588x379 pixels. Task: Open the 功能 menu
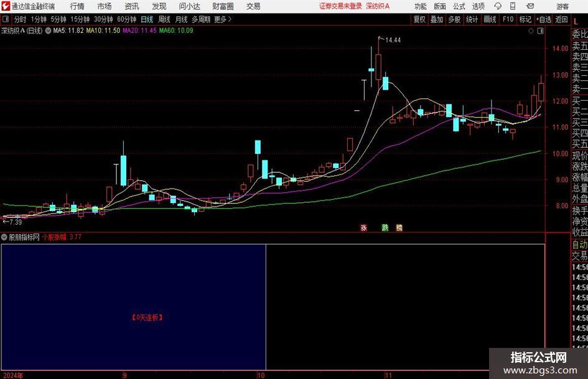click(x=421, y=6)
